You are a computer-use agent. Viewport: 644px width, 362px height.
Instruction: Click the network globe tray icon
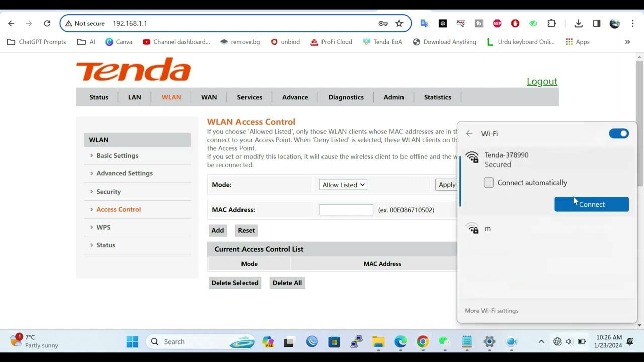pos(557,342)
